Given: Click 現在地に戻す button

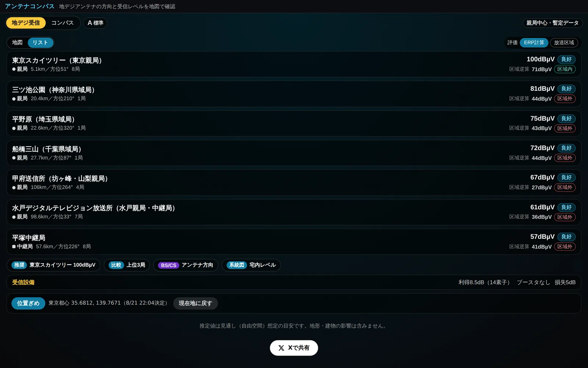Looking at the screenshot, I should pyautogui.click(x=196, y=303).
